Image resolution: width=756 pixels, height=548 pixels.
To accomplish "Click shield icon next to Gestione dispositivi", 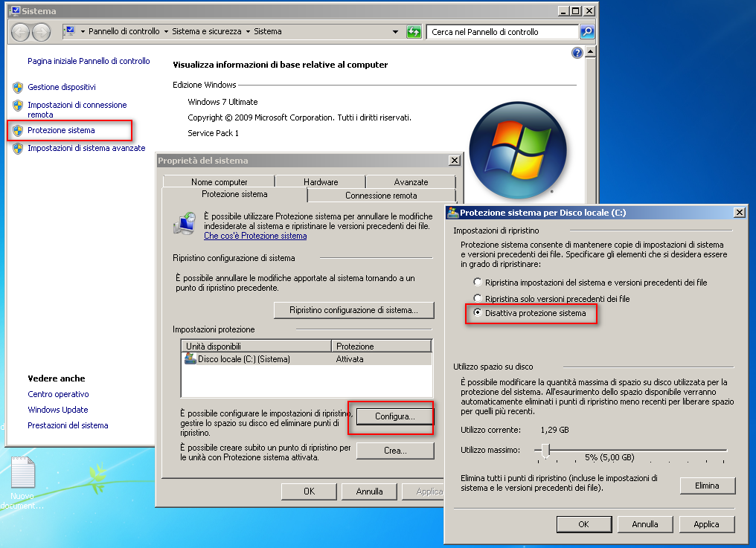I will pyautogui.click(x=18, y=87).
